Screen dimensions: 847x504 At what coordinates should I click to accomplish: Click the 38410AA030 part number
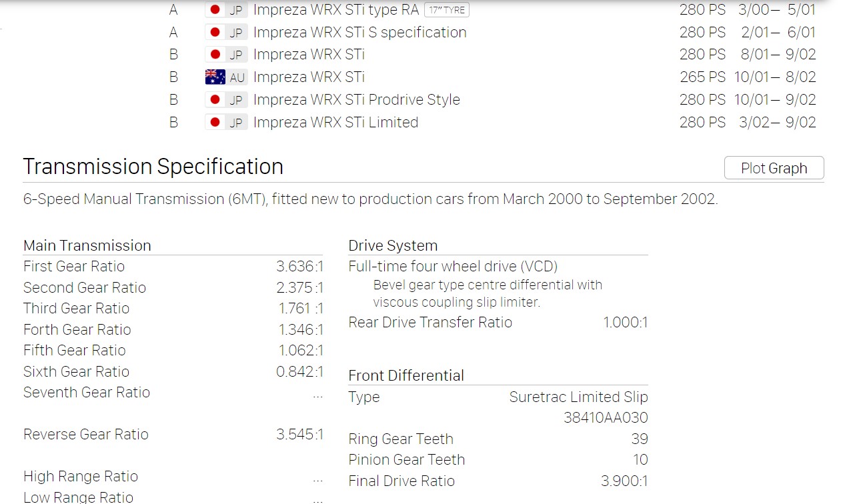point(606,418)
